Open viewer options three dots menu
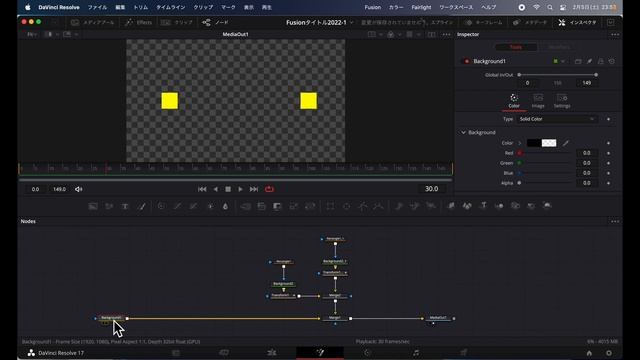Image resolution: width=640 pixels, height=360 pixels. [x=447, y=35]
